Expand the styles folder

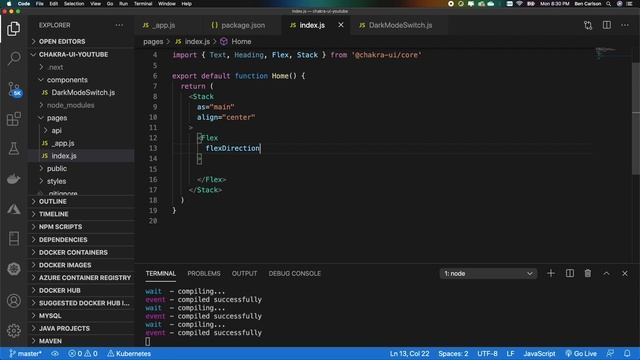point(56,181)
